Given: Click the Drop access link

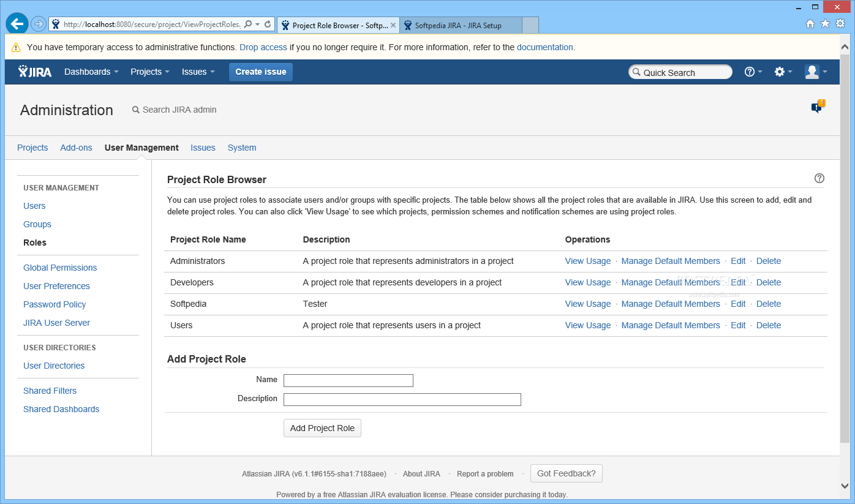Looking at the screenshot, I should (x=263, y=47).
